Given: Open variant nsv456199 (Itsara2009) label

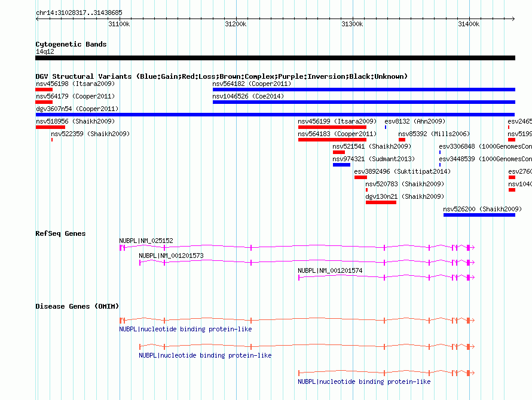Looking at the screenshot, I should coord(337,121).
